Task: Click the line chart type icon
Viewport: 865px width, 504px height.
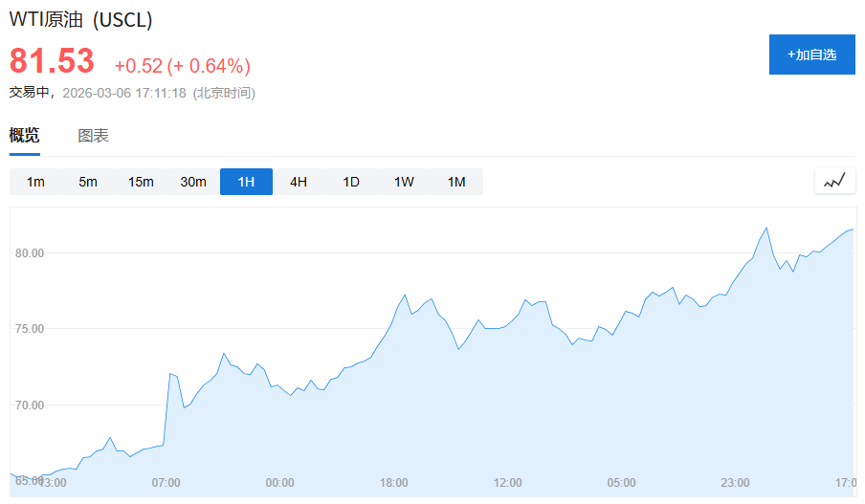Action: pyautogui.click(x=834, y=181)
